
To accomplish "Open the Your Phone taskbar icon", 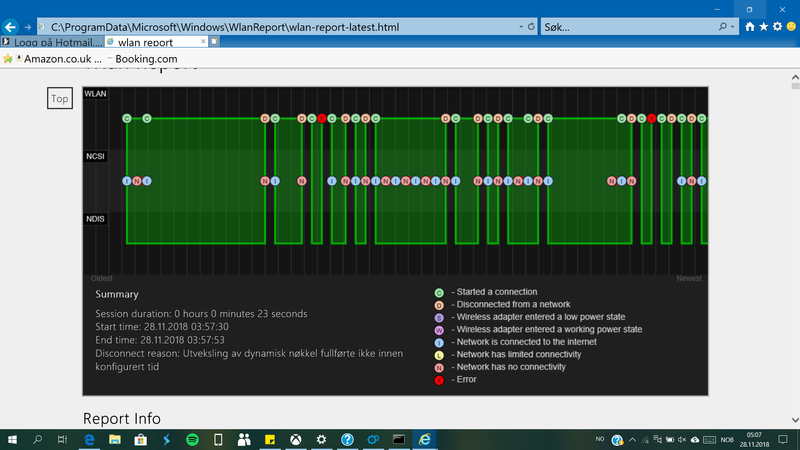I will tap(218, 439).
